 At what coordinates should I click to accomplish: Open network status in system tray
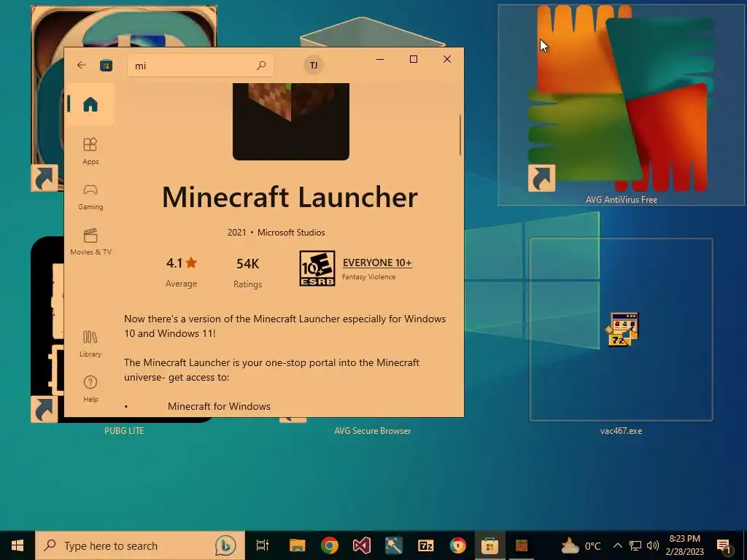[x=635, y=545]
